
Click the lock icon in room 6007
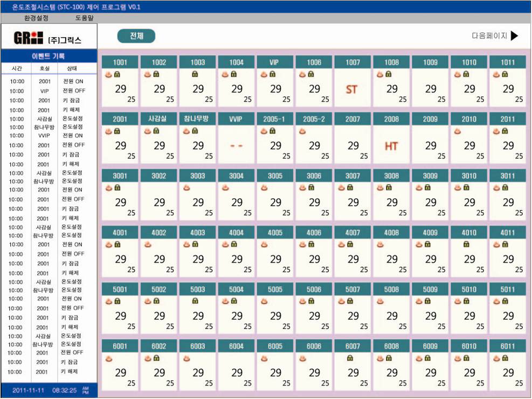click(350, 358)
